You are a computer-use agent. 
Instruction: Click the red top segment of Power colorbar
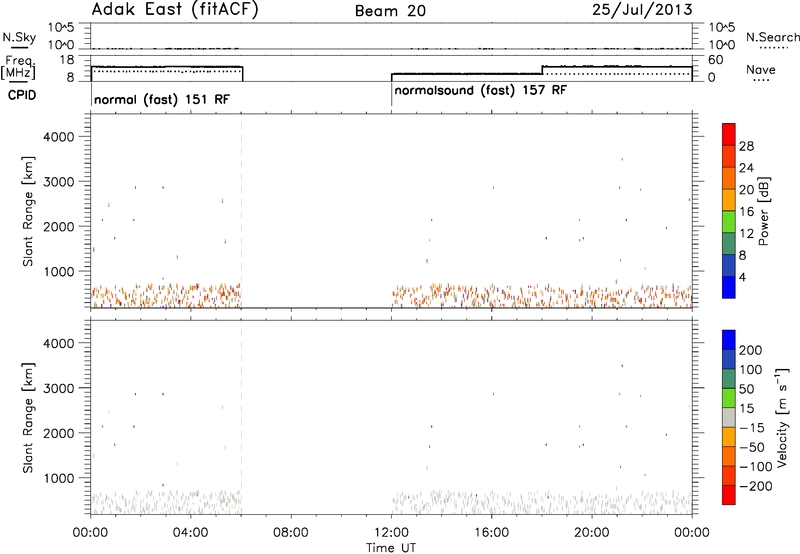click(729, 135)
